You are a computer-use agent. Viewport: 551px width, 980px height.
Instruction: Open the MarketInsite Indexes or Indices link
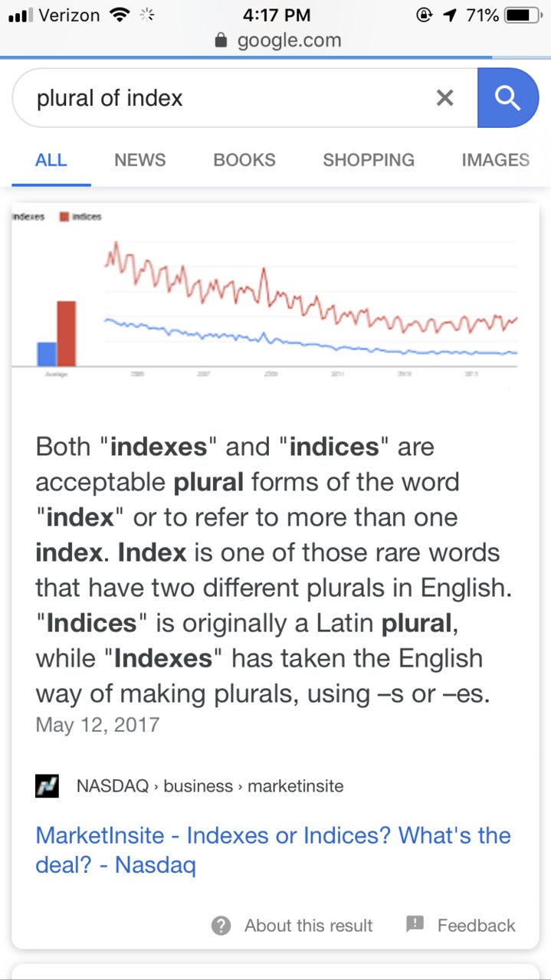pyautogui.click(x=274, y=850)
